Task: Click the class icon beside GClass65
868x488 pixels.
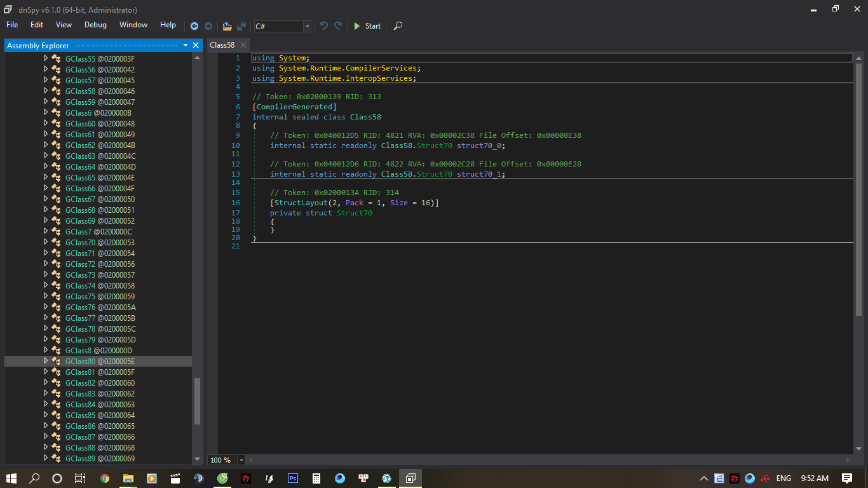Action: coord(56,177)
